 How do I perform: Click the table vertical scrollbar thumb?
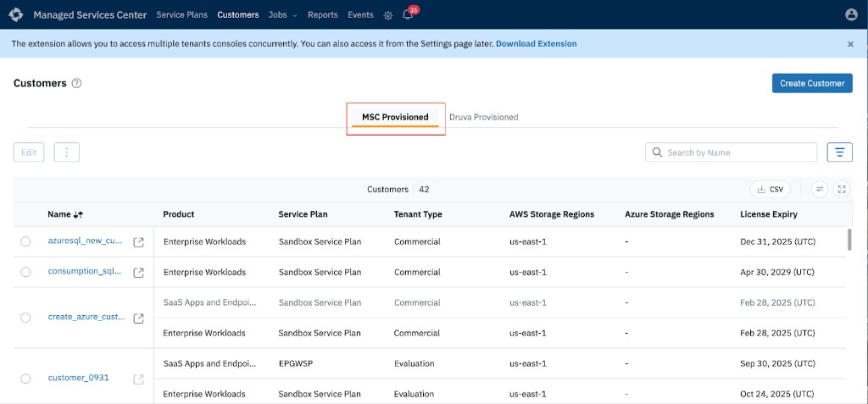[849, 240]
